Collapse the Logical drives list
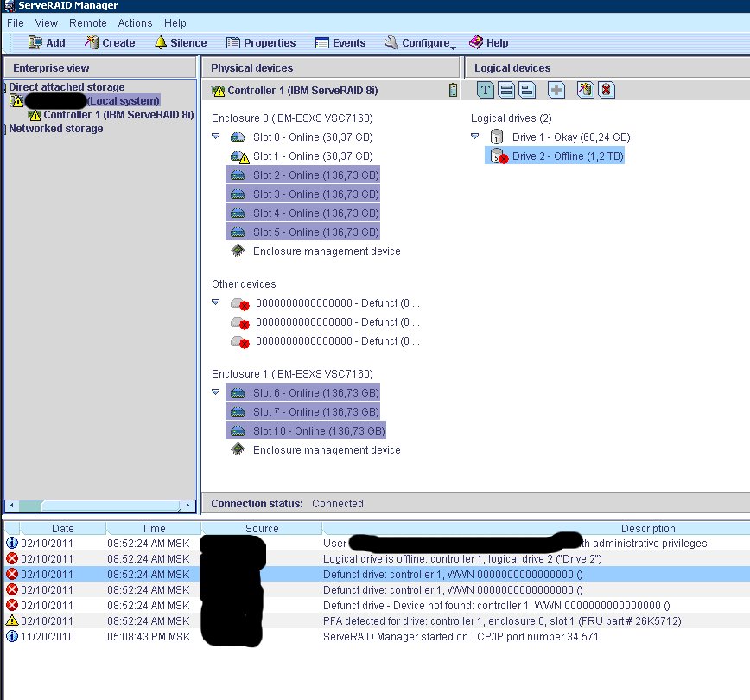This screenshot has height=700, width=750. 475,137
